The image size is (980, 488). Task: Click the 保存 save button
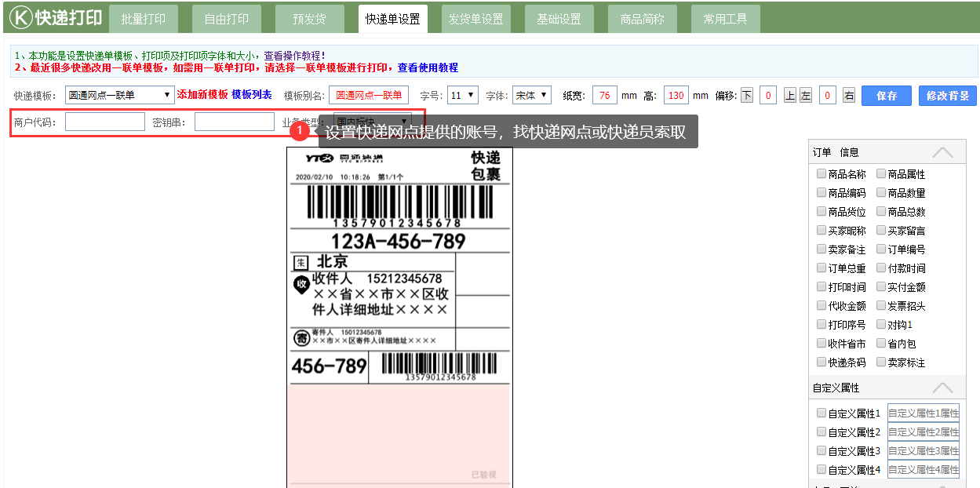[x=887, y=96]
